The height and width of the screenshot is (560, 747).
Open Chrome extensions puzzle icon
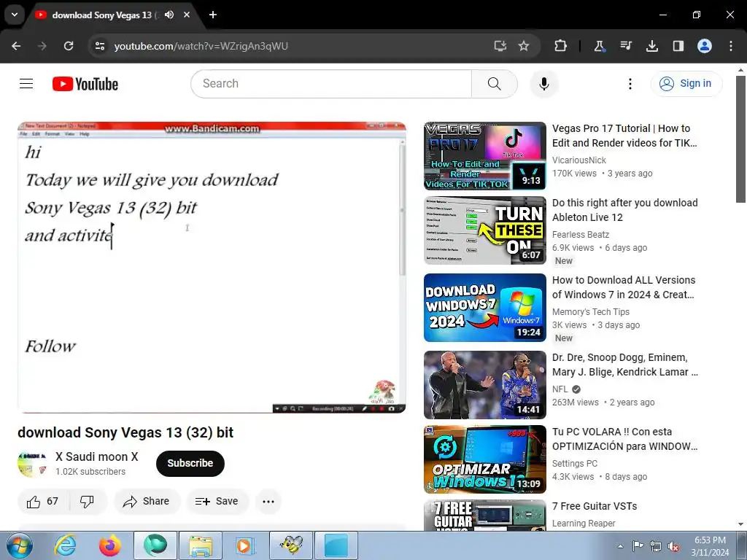coord(561,46)
